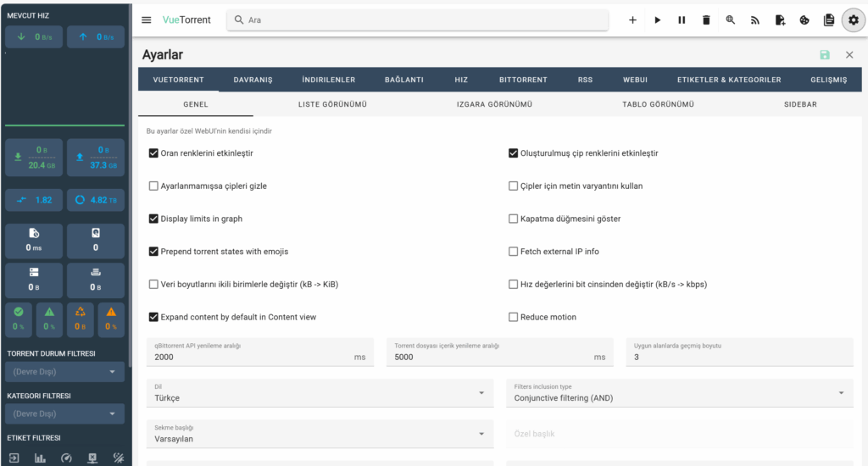Viewport: 868px width, 466px height.
Task: Switch to the Bağlantı settings tab
Action: click(x=404, y=80)
